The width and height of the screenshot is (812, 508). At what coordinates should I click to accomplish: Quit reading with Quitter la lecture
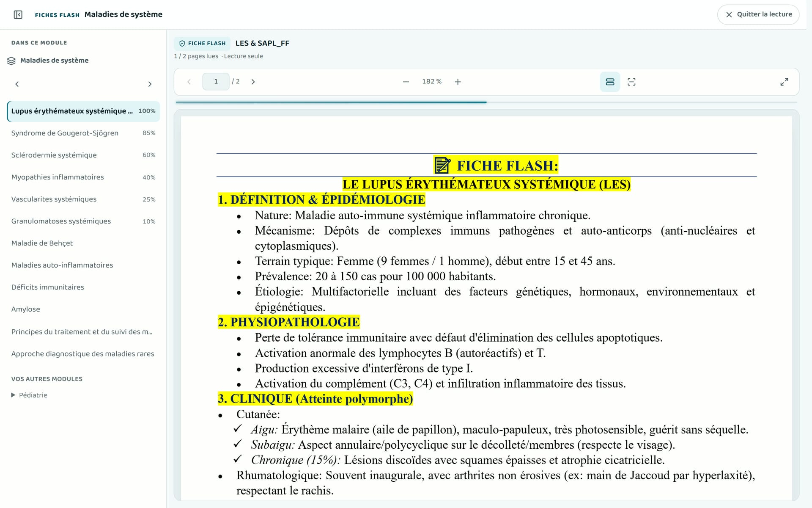tap(758, 14)
